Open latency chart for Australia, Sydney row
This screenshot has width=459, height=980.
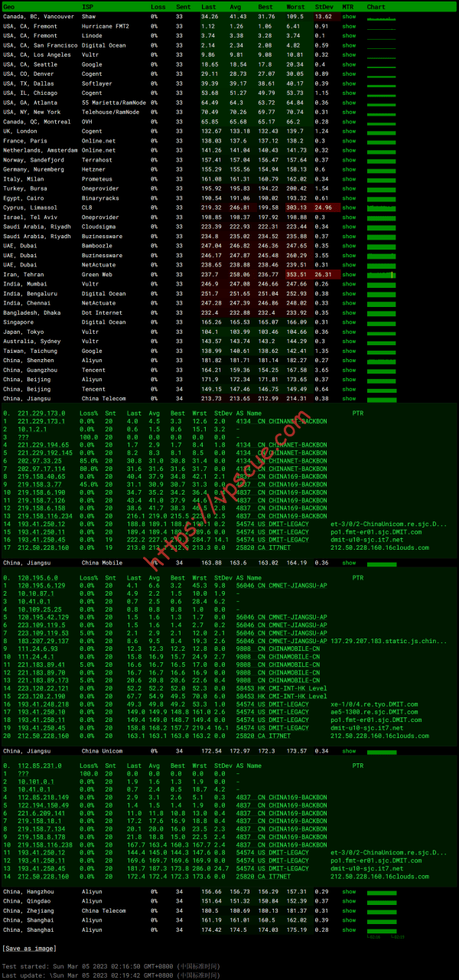[x=382, y=341]
